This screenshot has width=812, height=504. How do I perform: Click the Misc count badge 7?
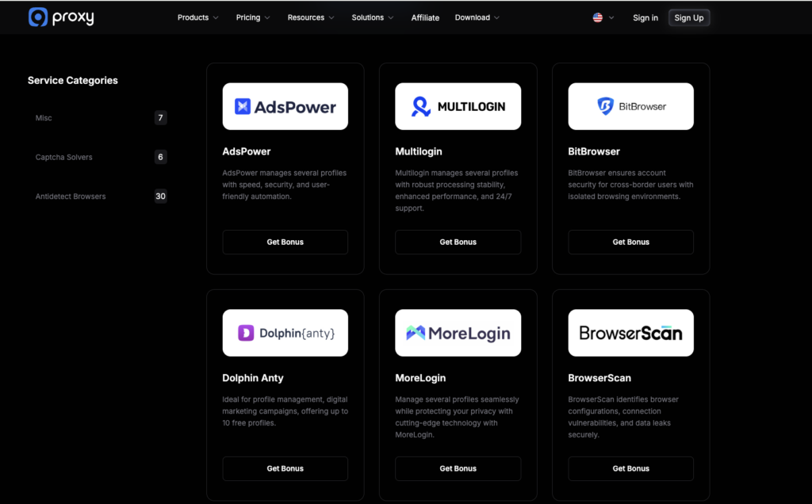pos(160,118)
